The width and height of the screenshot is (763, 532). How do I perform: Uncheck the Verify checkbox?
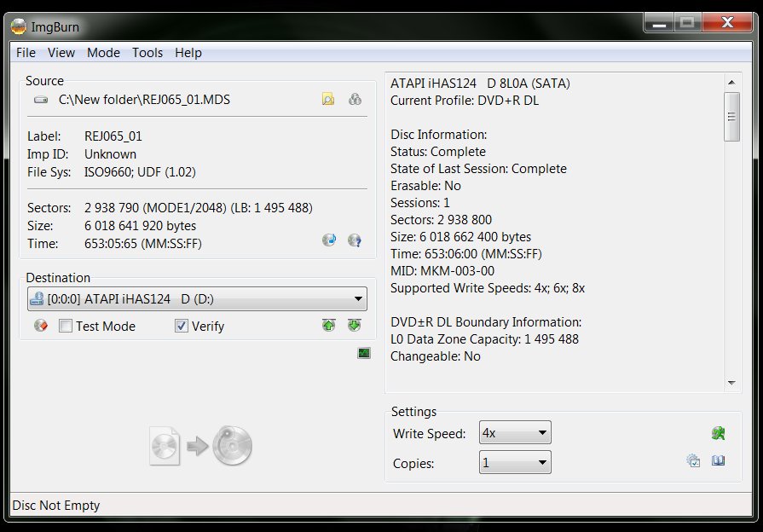(181, 326)
